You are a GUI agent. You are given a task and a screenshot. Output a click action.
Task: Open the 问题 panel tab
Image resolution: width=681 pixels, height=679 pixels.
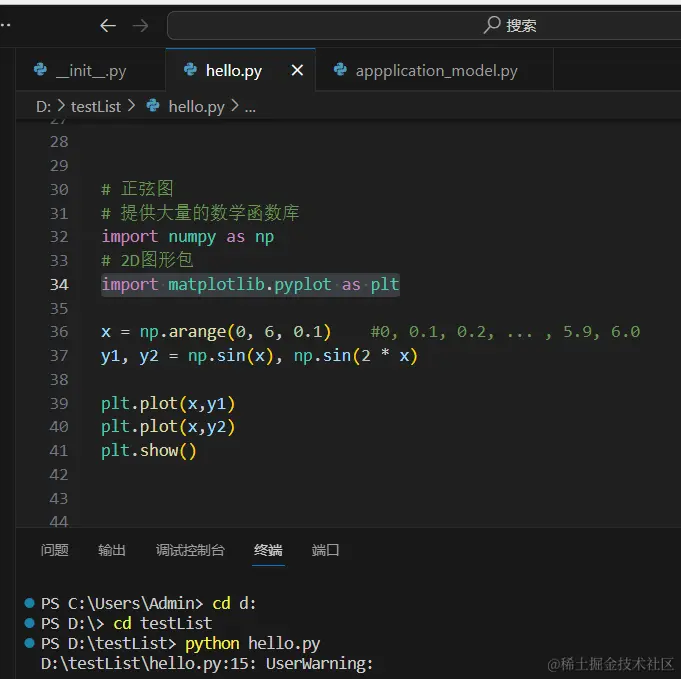(54, 550)
